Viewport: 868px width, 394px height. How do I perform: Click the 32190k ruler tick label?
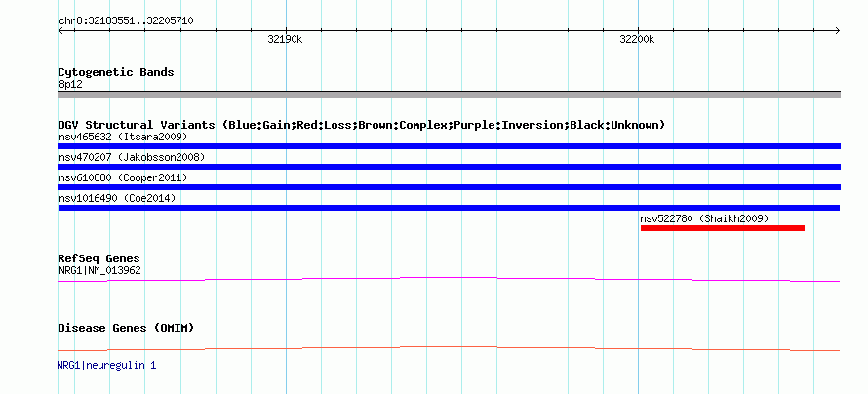coord(285,39)
